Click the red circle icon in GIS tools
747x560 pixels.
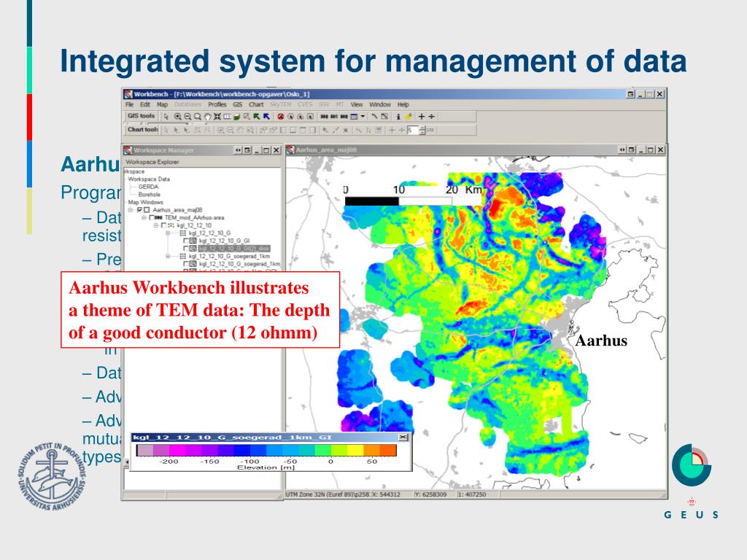[x=281, y=117]
